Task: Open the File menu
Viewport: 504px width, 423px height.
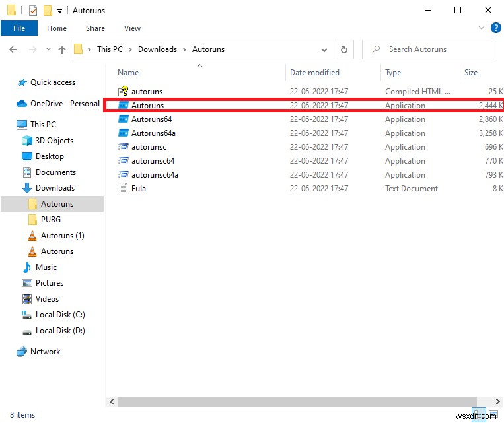Action: 19,28
